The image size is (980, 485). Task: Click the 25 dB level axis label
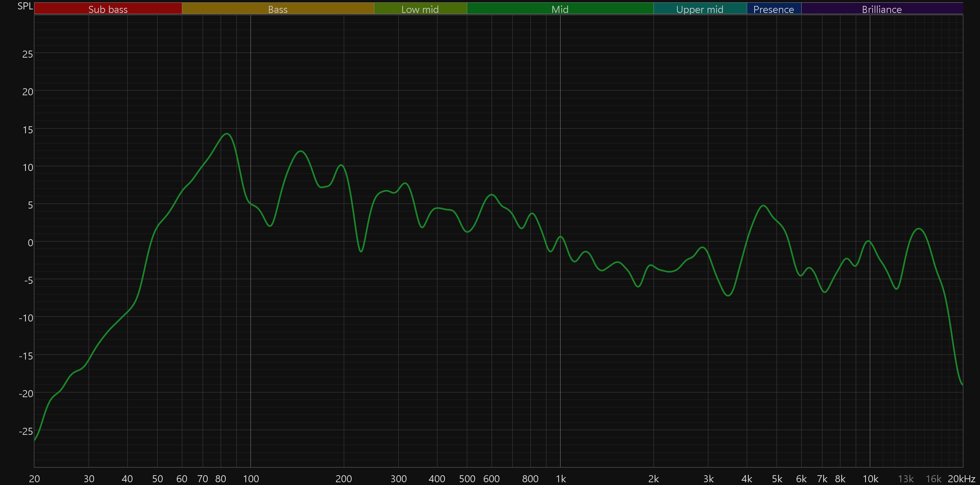(x=27, y=54)
